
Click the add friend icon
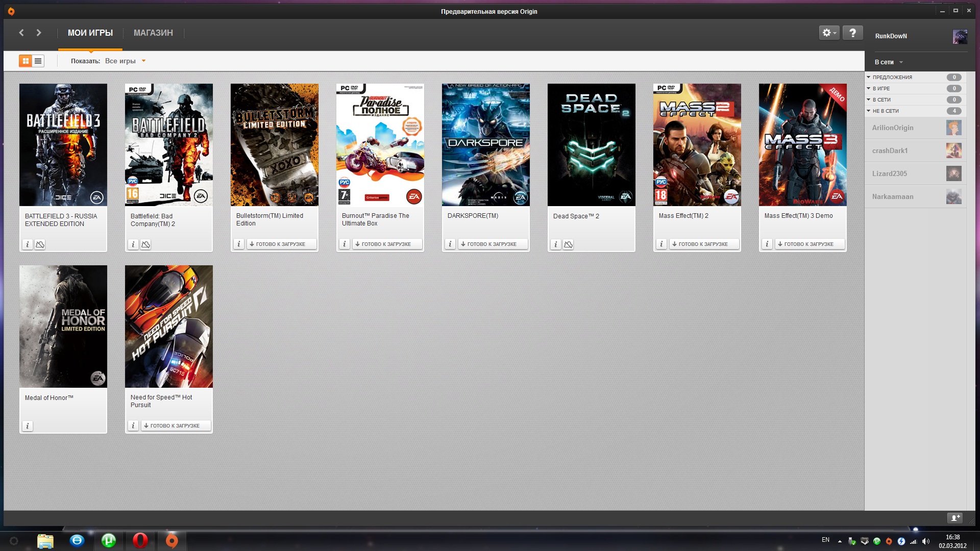pos(954,517)
